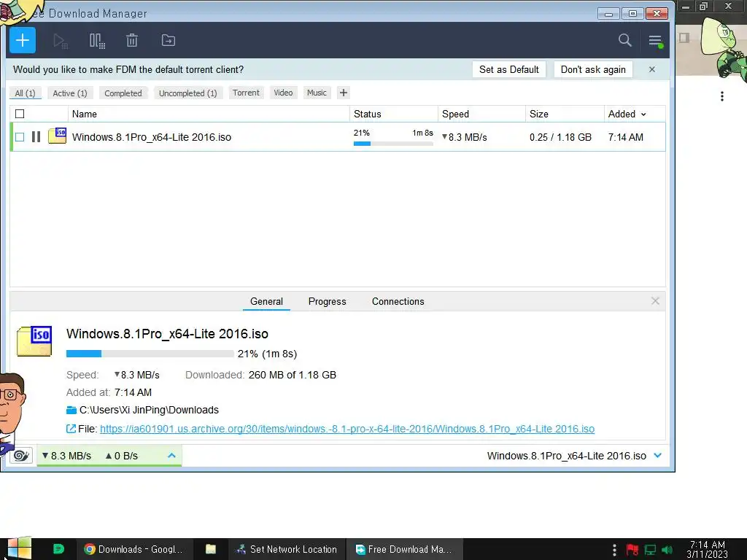Click the 0.25 / 1.18 GB size value
The image size is (747, 560).
pyautogui.click(x=560, y=137)
